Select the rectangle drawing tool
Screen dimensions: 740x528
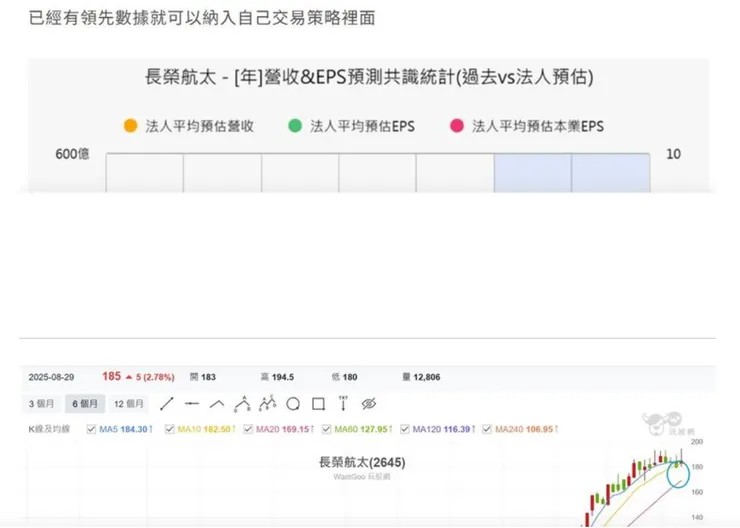[319, 404]
